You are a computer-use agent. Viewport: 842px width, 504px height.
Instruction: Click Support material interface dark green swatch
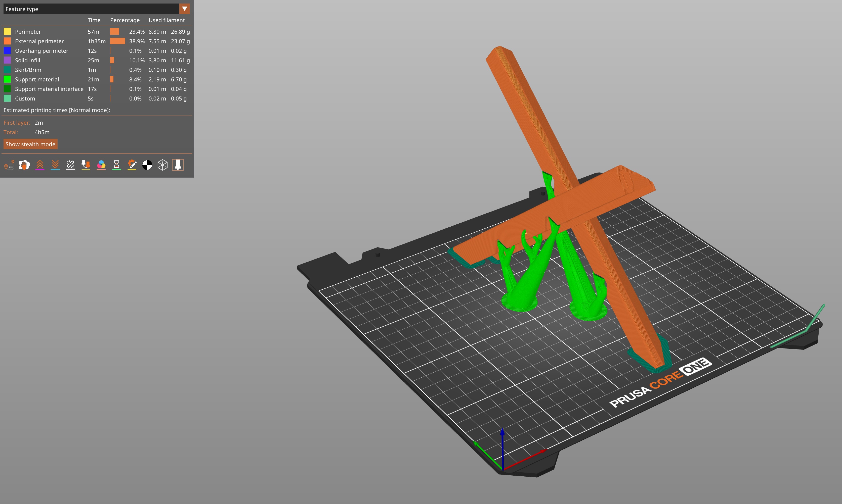[7, 89]
